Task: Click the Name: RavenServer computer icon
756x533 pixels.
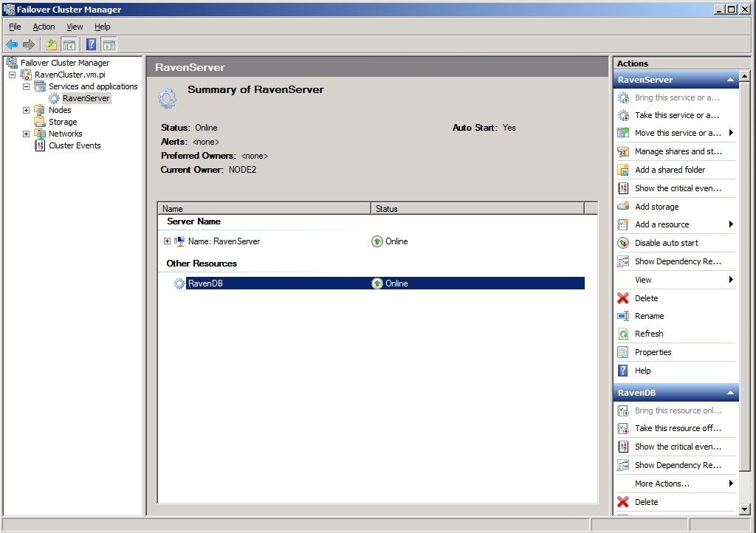Action: (179, 241)
